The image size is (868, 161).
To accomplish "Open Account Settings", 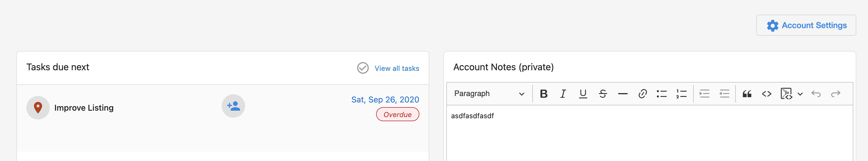I will (806, 25).
